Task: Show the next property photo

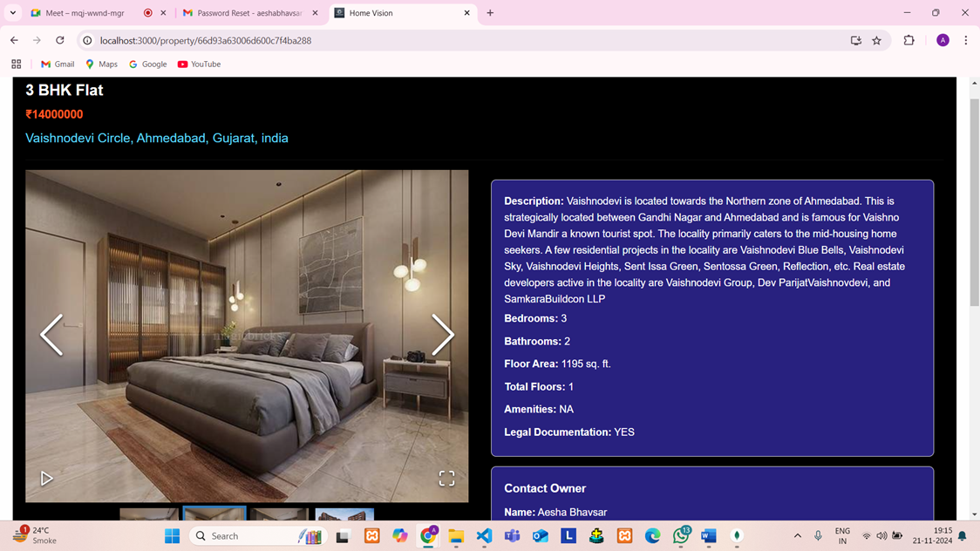Action: tap(444, 335)
